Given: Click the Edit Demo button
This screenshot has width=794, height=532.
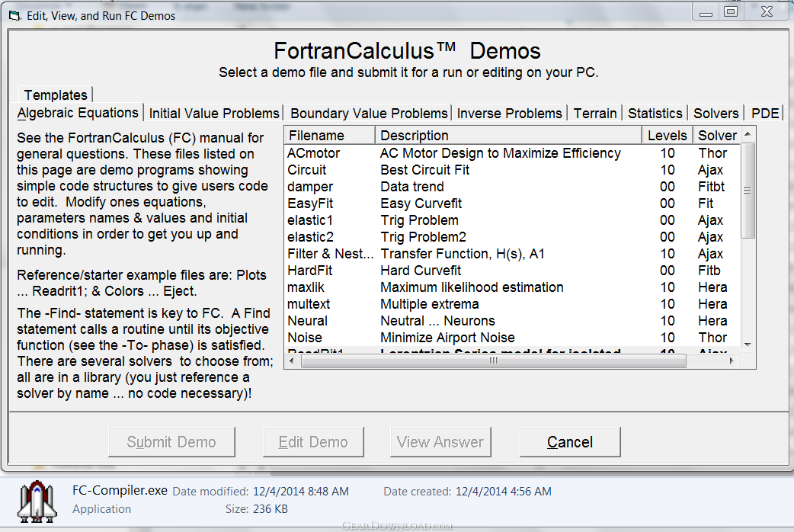Looking at the screenshot, I should point(313,442).
